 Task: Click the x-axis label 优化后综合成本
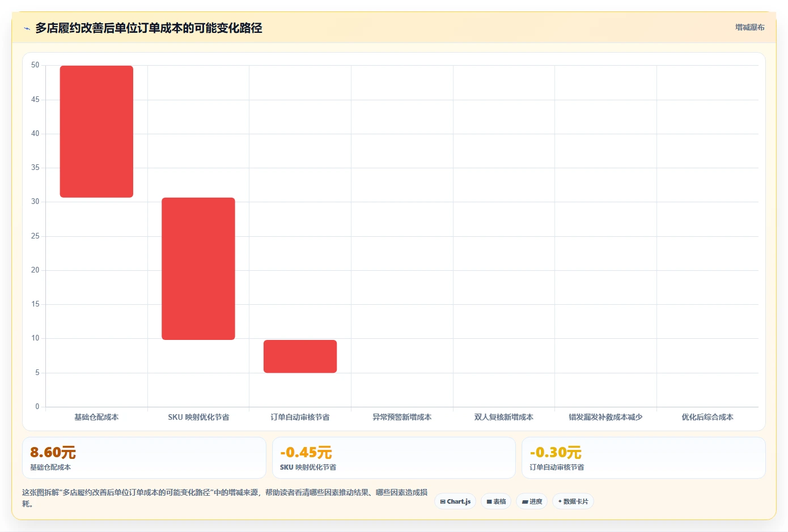click(x=707, y=417)
